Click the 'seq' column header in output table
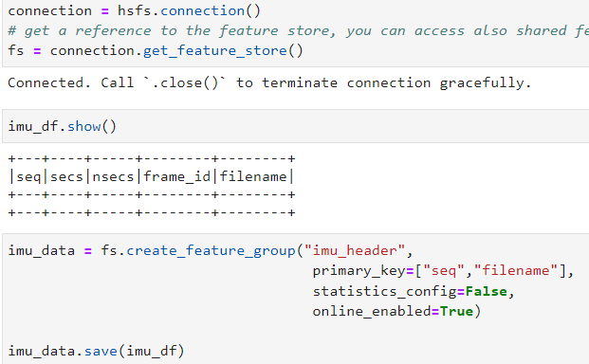Viewport: 589px width, 364px height. pos(28,176)
